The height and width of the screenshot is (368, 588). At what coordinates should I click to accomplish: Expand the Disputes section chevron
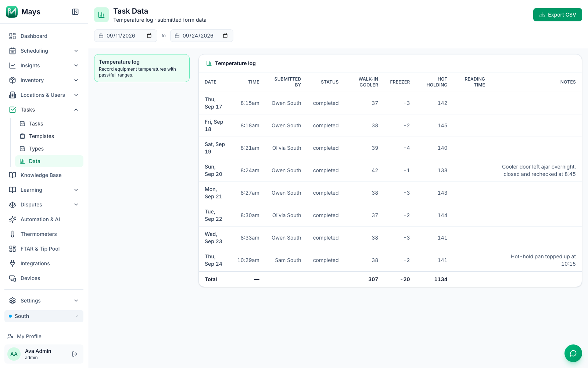pyautogui.click(x=76, y=205)
